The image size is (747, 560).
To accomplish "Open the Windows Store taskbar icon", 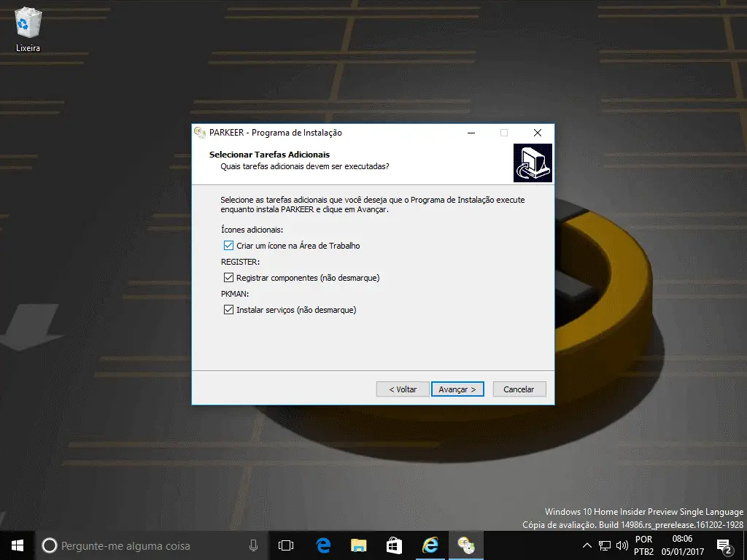I will (394, 545).
